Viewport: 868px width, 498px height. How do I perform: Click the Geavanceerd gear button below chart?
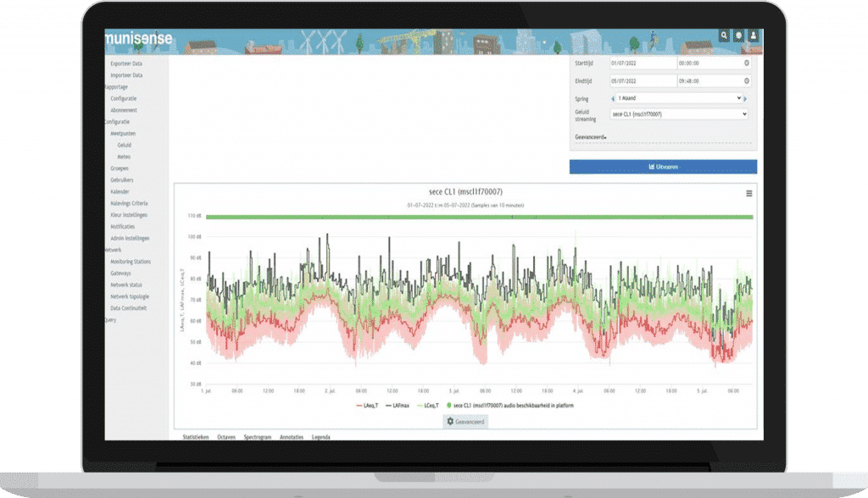tap(465, 421)
